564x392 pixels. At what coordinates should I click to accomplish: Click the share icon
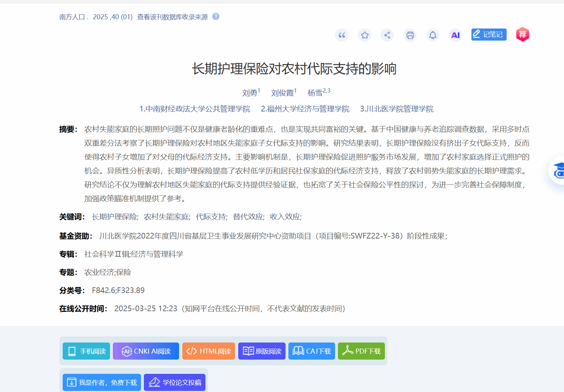387,35
